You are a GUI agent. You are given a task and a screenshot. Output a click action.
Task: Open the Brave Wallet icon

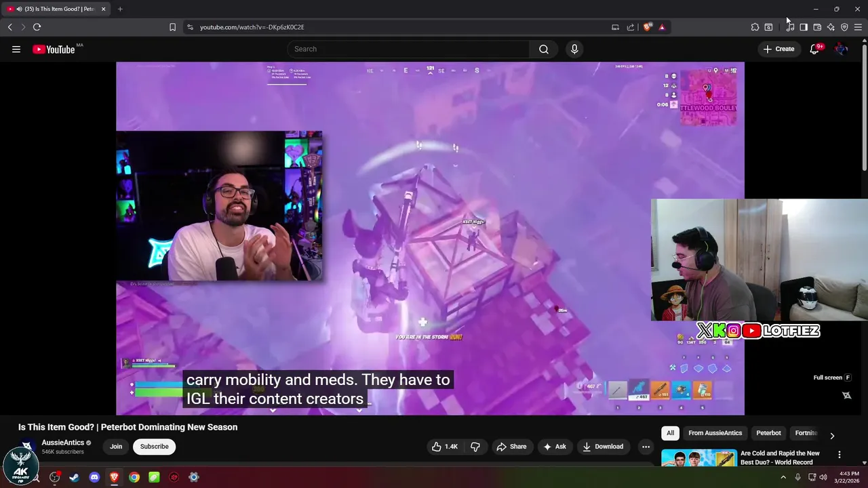click(817, 27)
